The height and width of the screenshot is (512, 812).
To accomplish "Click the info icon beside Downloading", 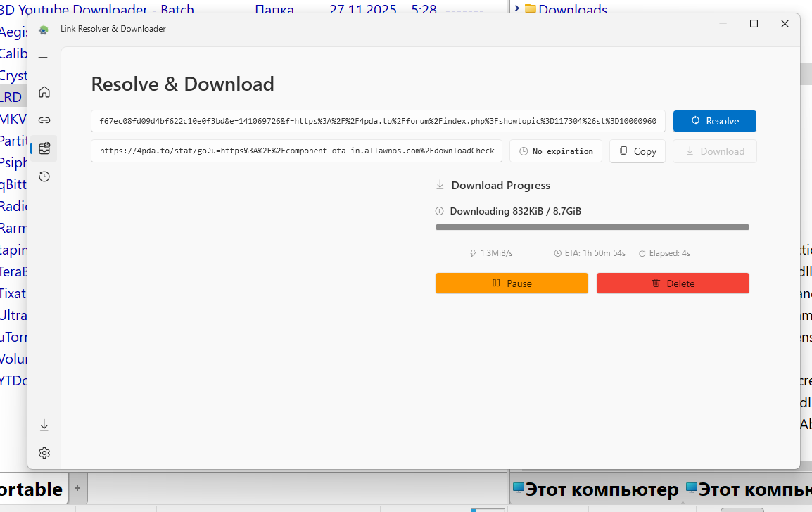I will tap(439, 211).
